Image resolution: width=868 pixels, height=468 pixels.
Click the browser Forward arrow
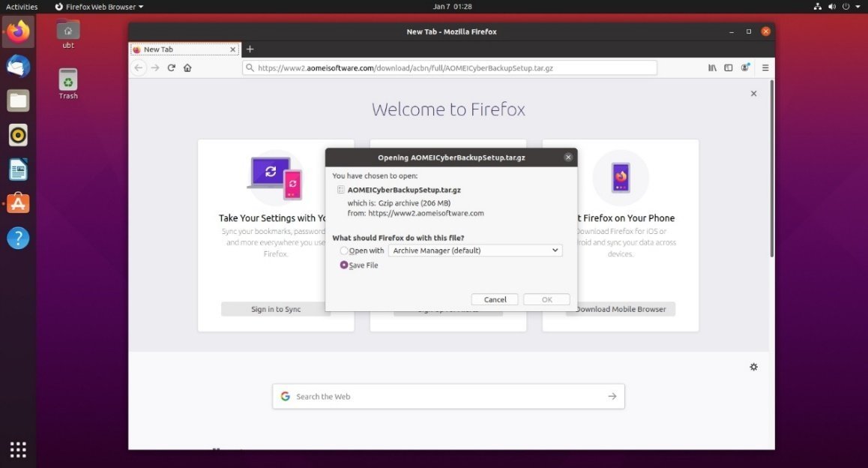tap(155, 67)
